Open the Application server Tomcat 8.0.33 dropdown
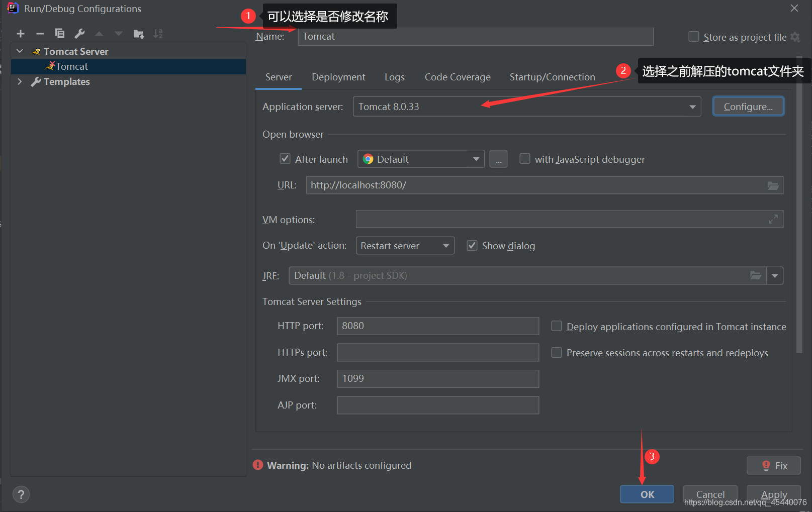812x512 pixels. [x=527, y=107]
